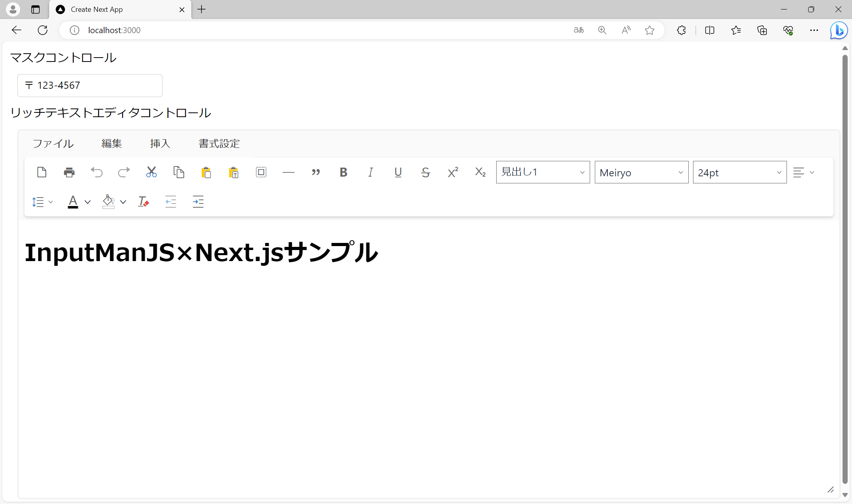Open the text alignment dropdown
Image resolution: width=852 pixels, height=504 pixels.
point(803,172)
